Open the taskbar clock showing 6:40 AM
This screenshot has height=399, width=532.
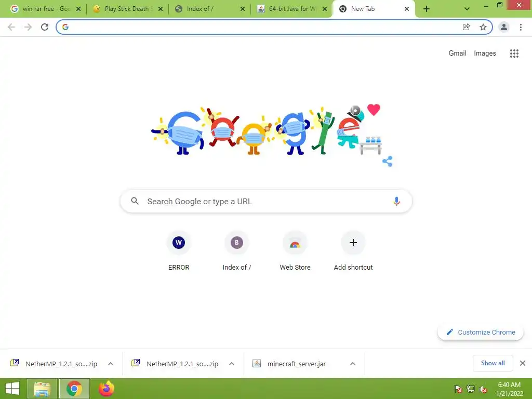[x=509, y=389]
